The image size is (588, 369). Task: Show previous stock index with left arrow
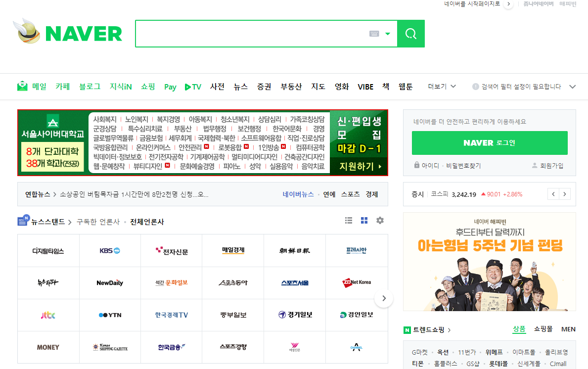[x=553, y=194]
